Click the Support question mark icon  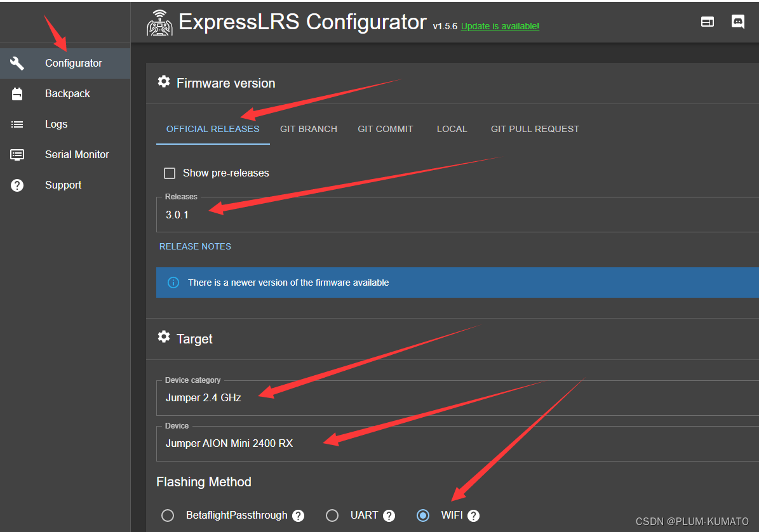17,185
